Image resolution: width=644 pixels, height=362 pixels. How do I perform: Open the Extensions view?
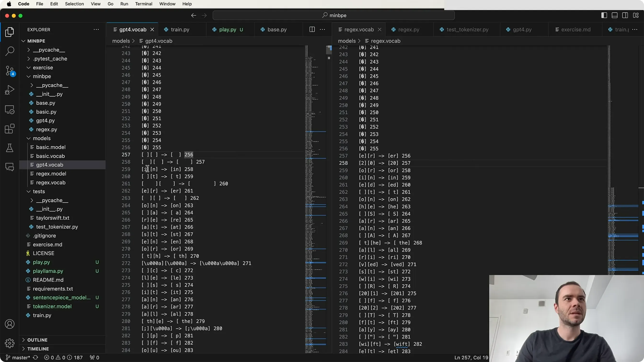10,129
